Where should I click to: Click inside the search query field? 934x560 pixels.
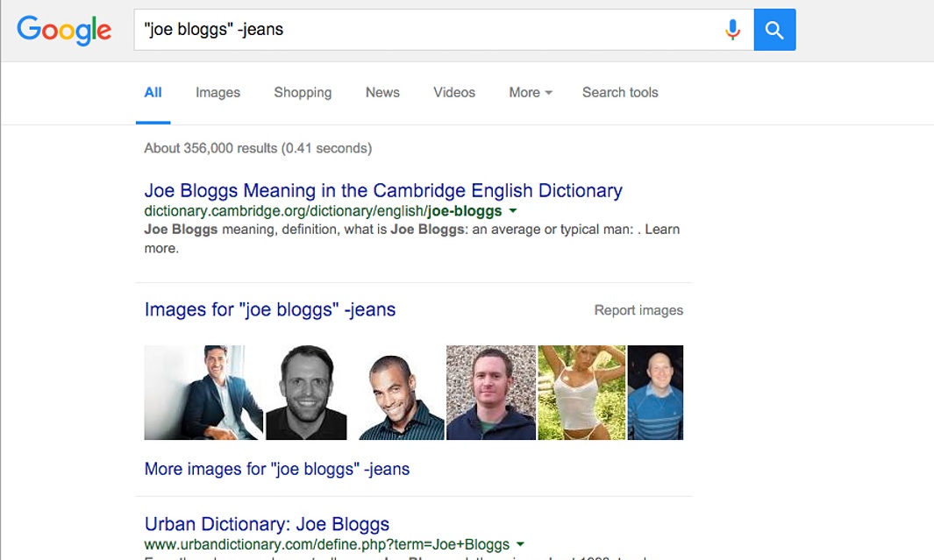coord(429,30)
